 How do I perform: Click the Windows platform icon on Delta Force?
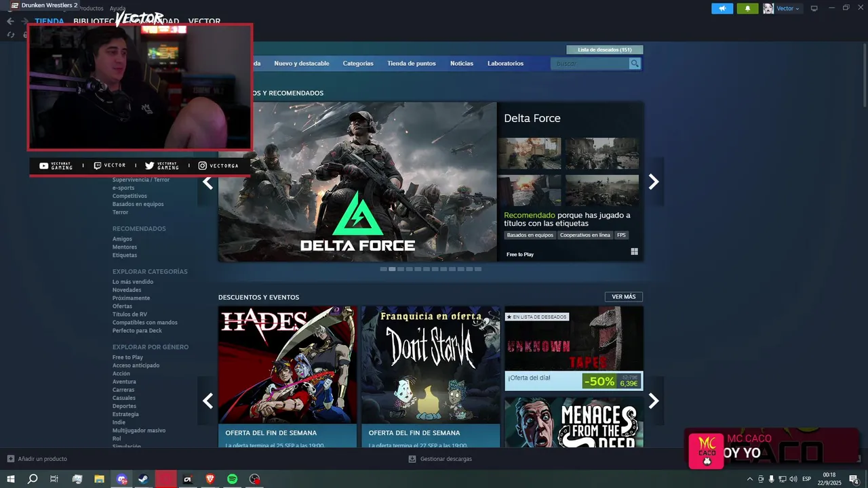634,251
